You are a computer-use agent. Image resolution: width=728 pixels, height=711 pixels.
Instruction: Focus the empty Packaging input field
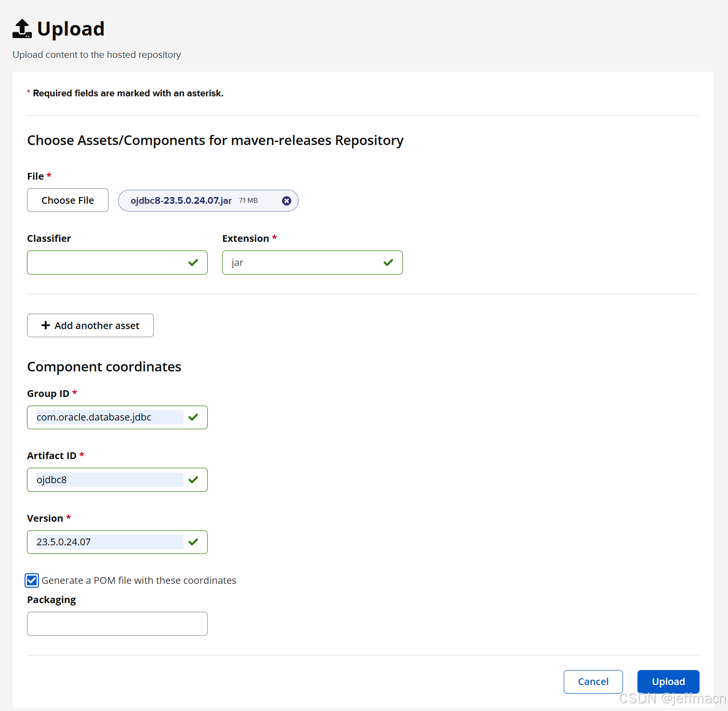click(x=117, y=624)
